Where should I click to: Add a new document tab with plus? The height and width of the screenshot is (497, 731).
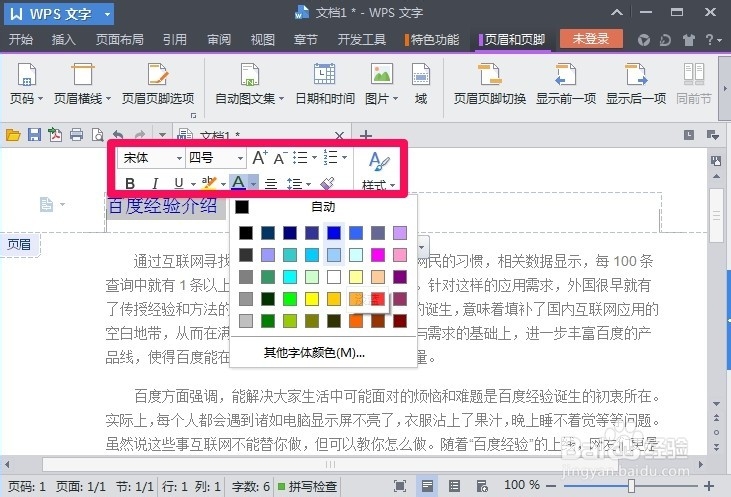pos(366,136)
